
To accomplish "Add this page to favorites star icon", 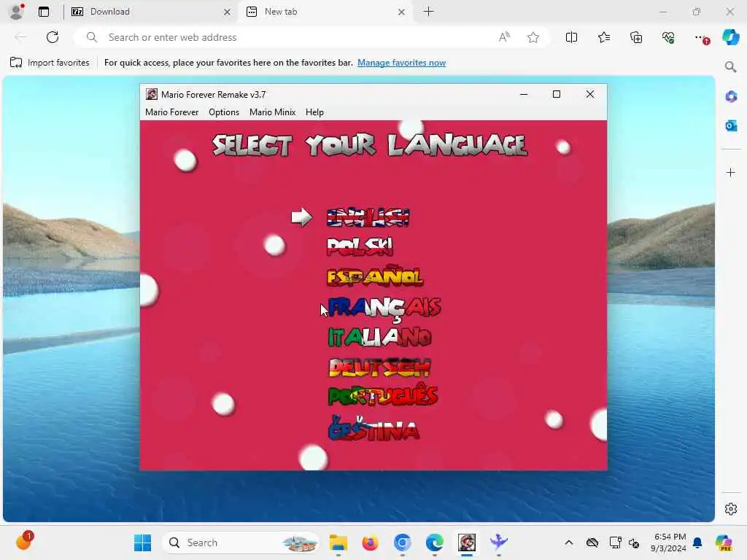I will click(533, 37).
